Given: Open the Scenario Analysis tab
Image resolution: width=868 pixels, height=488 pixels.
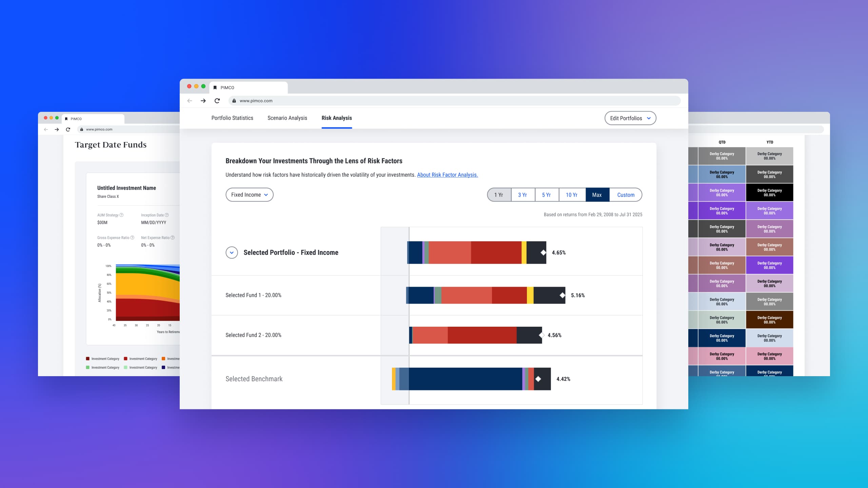Looking at the screenshot, I should [x=287, y=118].
